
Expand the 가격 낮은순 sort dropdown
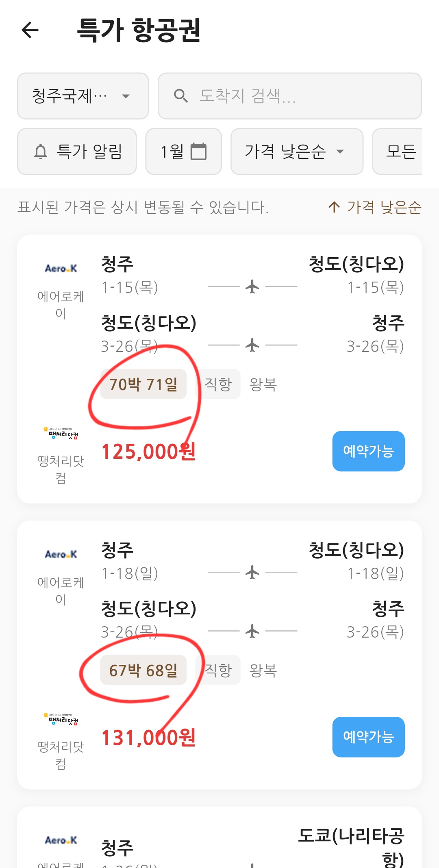pos(296,152)
